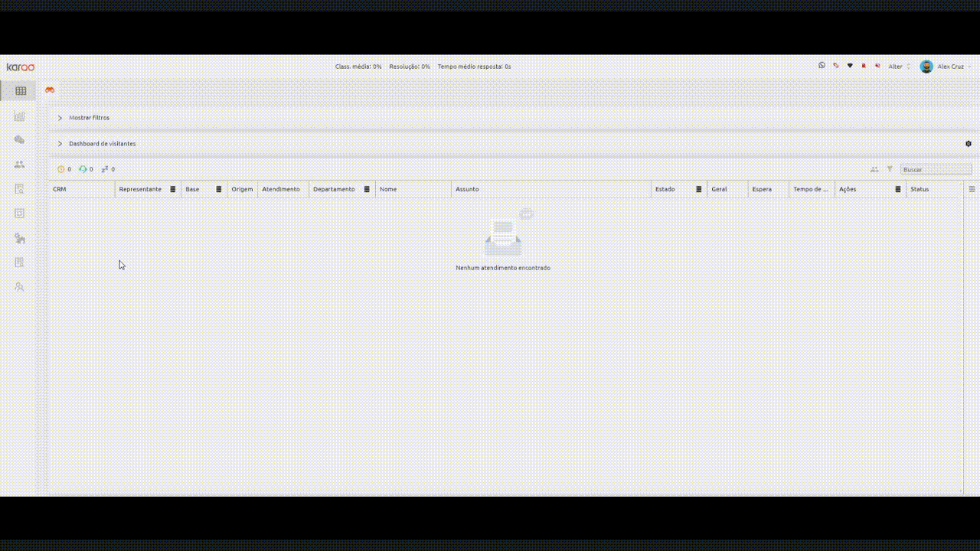The height and width of the screenshot is (551, 980).
Task: Click the people group icon beside the filter
Action: [x=874, y=169]
